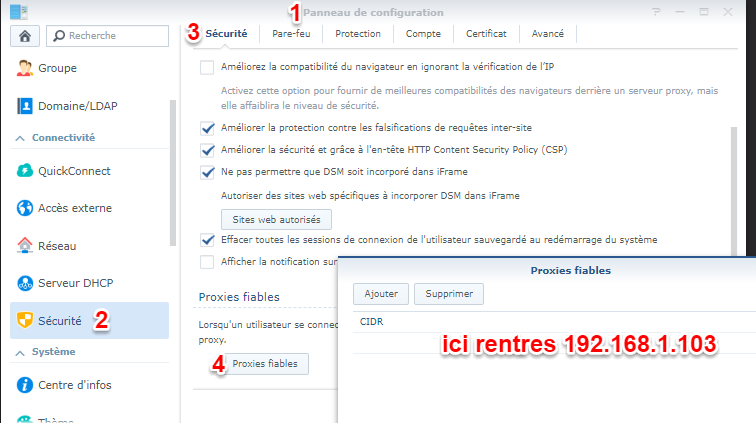
Task: Click the Réseau house icon
Action: [x=25, y=245]
